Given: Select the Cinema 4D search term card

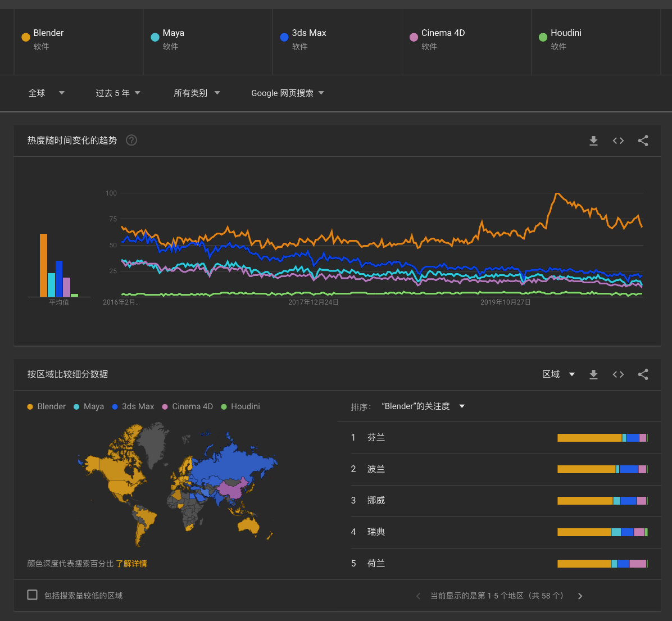Looking at the screenshot, I should click(467, 42).
